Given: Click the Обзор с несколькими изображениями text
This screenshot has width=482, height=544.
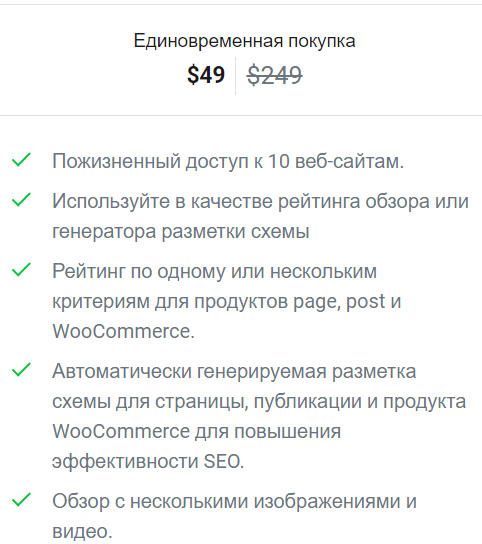Looking at the screenshot, I should tap(234, 501).
